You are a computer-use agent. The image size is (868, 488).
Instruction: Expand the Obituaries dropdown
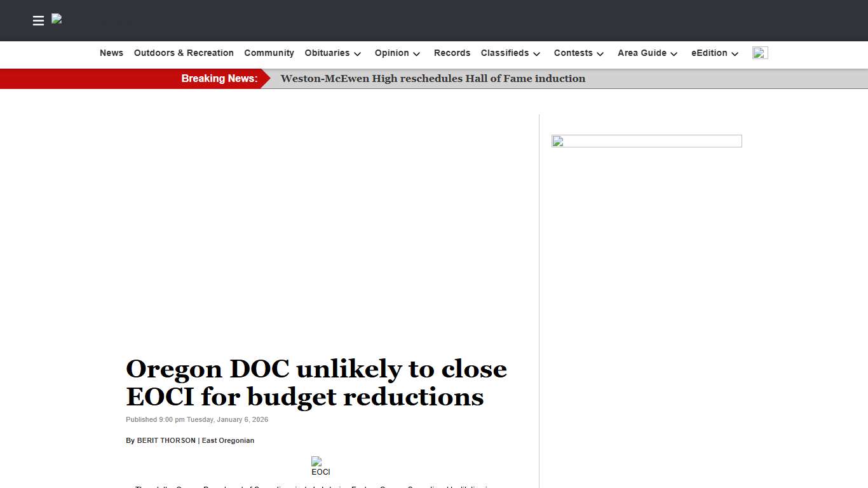tap(332, 53)
